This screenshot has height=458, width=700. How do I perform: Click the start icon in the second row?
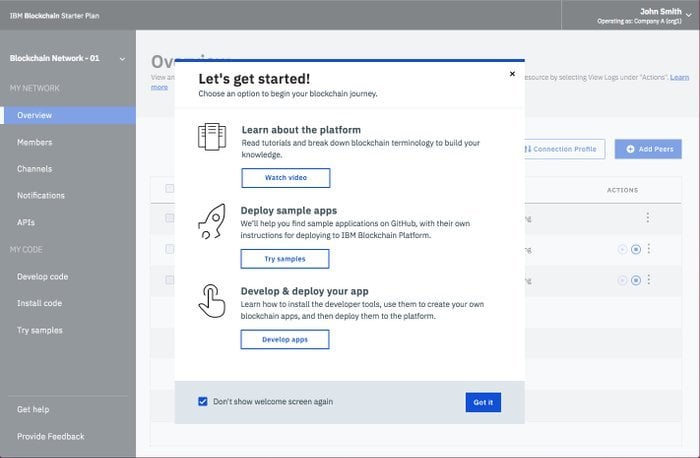pos(622,249)
